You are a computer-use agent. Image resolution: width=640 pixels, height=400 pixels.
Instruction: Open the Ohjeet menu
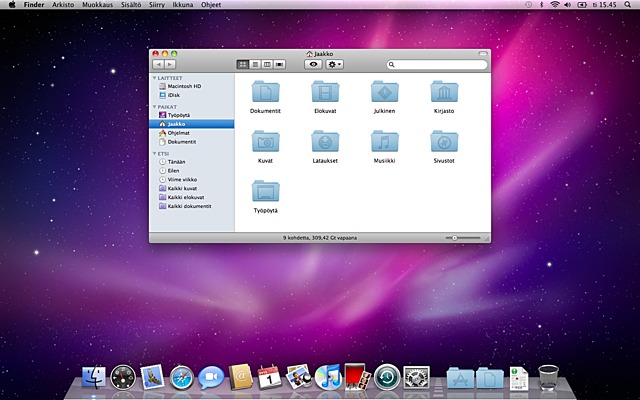click(x=211, y=5)
